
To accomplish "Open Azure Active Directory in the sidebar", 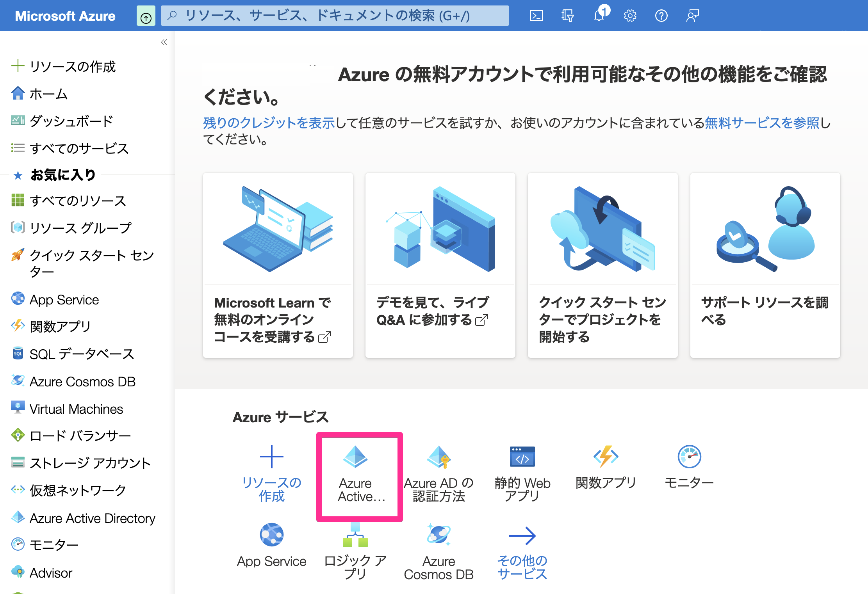I will click(x=83, y=518).
